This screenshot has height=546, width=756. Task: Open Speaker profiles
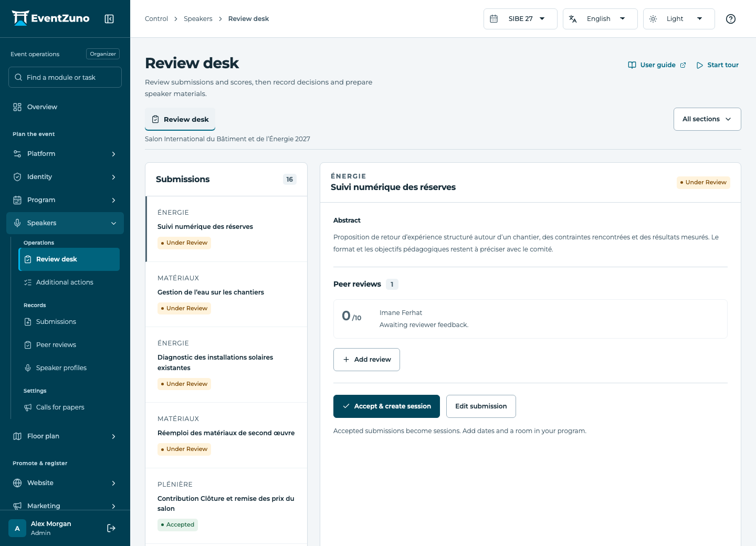69,368
